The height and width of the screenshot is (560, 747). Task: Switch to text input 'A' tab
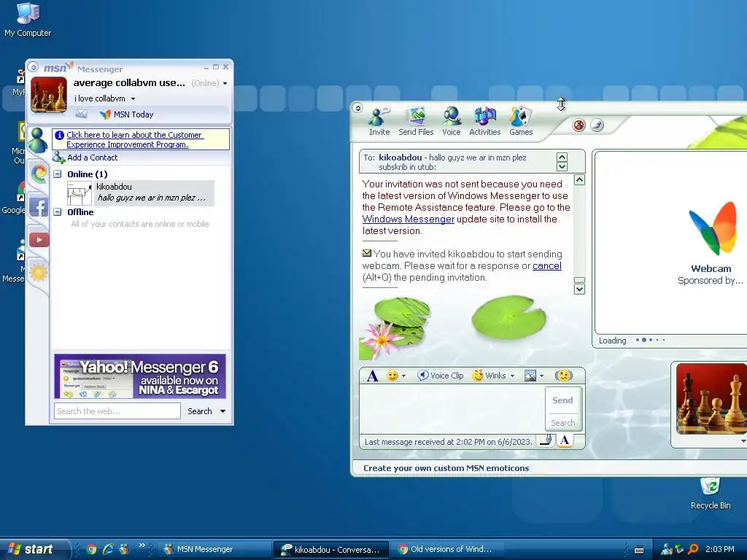click(565, 441)
